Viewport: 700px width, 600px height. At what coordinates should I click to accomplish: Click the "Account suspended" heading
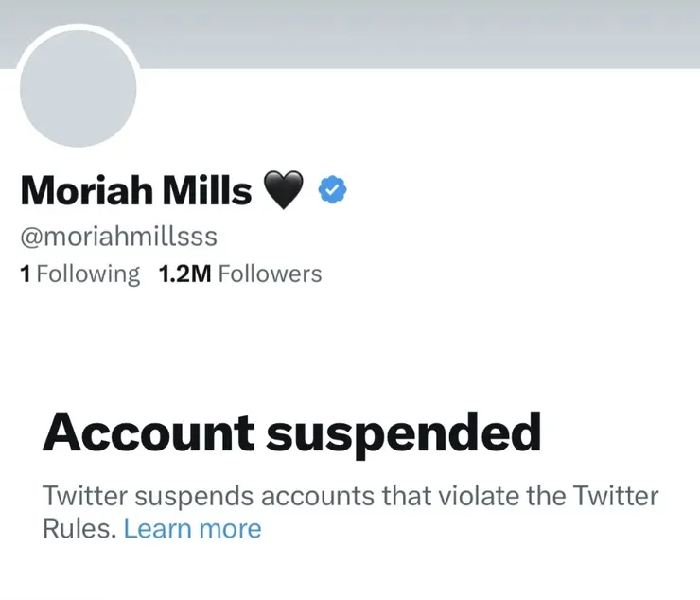(291, 433)
